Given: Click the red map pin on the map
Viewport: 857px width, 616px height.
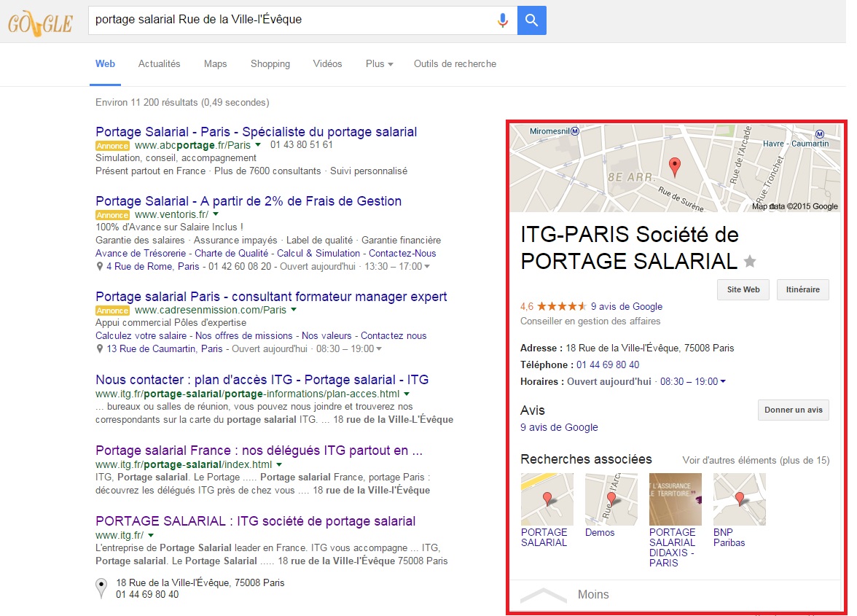Looking at the screenshot, I should [x=675, y=167].
